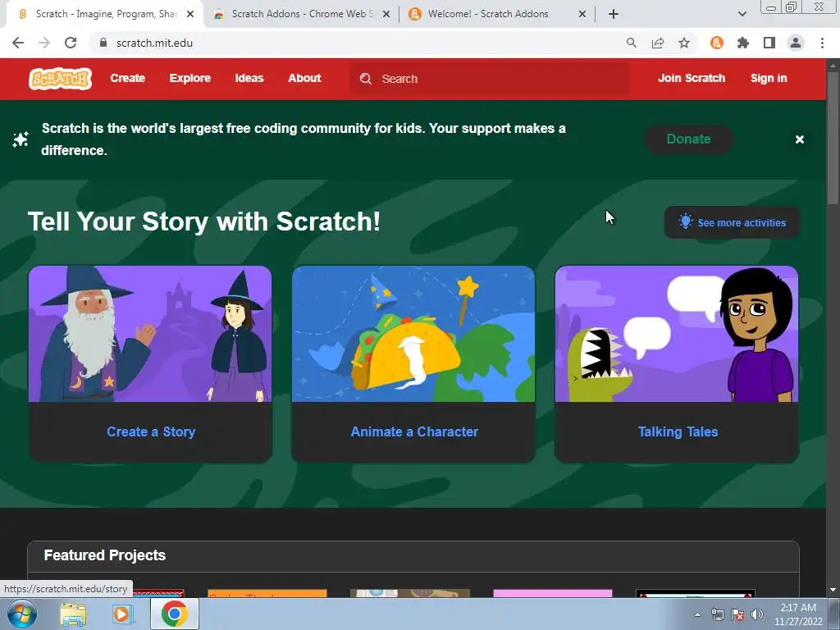This screenshot has width=840, height=630.
Task: Click the zoom magnifier icon in address bar
Action: tap(632, 43)
